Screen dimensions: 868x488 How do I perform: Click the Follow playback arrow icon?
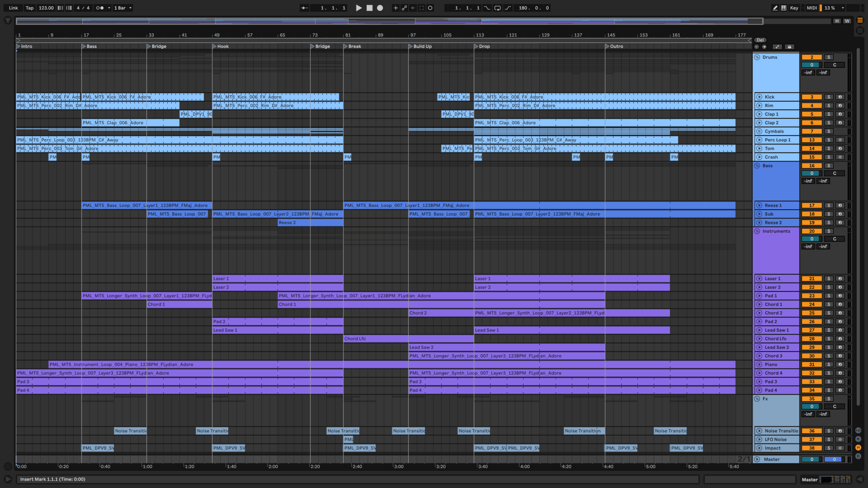pos(304,8)
